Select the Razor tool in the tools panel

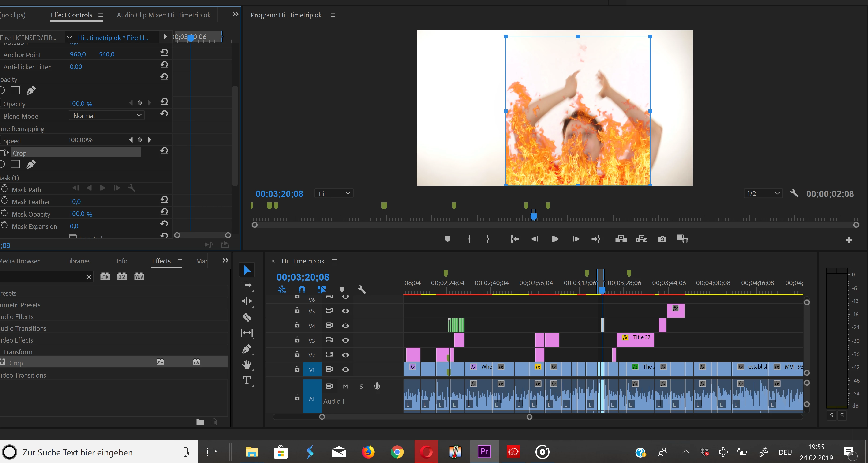click(x=247, y=317)
